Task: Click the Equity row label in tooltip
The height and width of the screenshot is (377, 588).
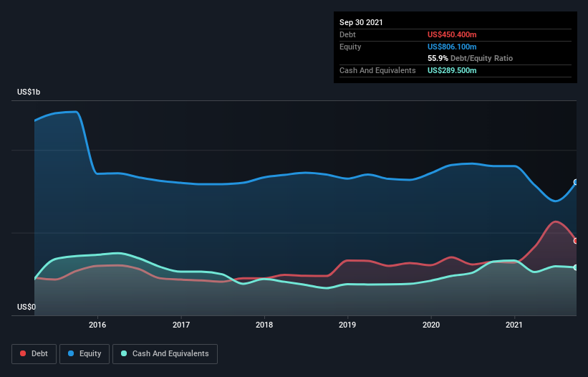Action: pos(350,47)
